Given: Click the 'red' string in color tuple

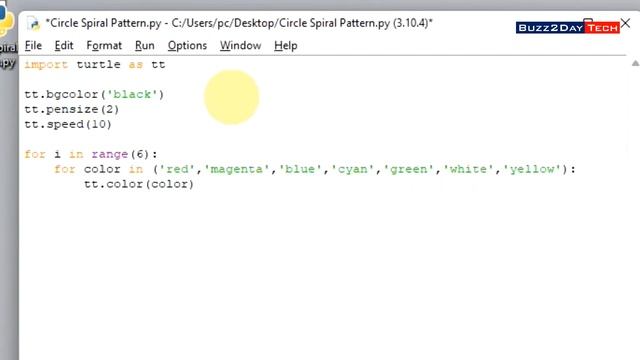Looking at the screenshot, I should [177, 169].
